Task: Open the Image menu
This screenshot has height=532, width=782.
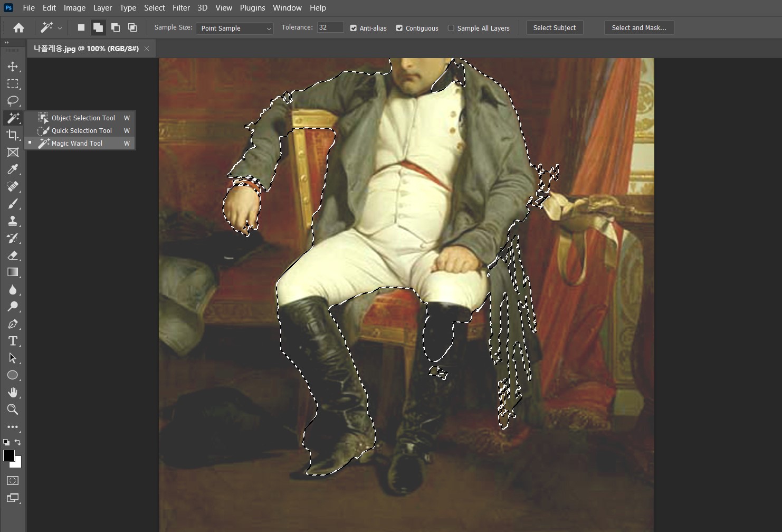Action: tap(74, 8)
